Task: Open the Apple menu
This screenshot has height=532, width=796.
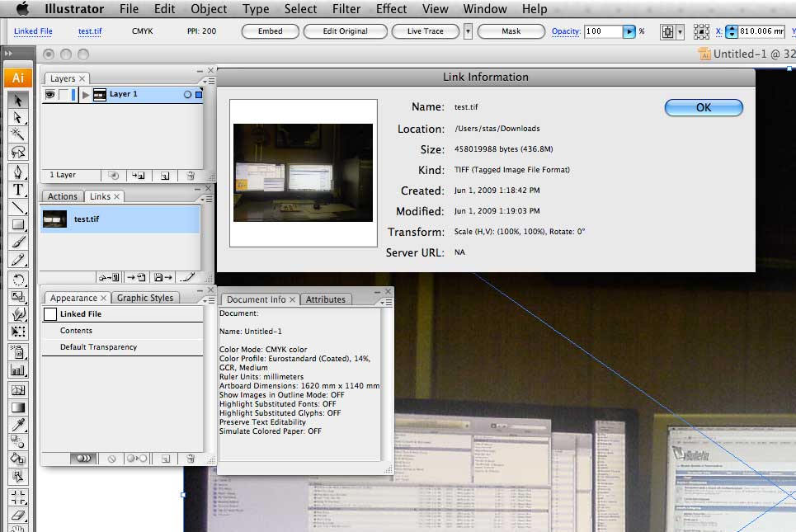Action: [x=22, y=8]
